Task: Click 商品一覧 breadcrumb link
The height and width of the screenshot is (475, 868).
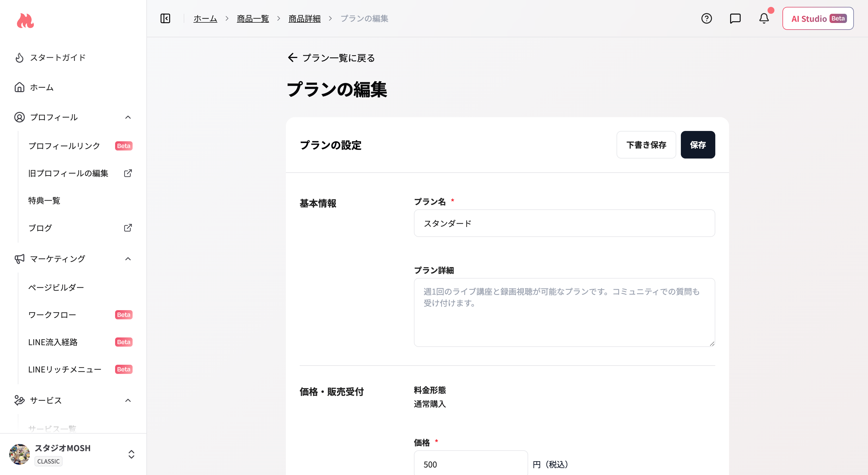Action: pyautogui.click(x=253, y=19)
